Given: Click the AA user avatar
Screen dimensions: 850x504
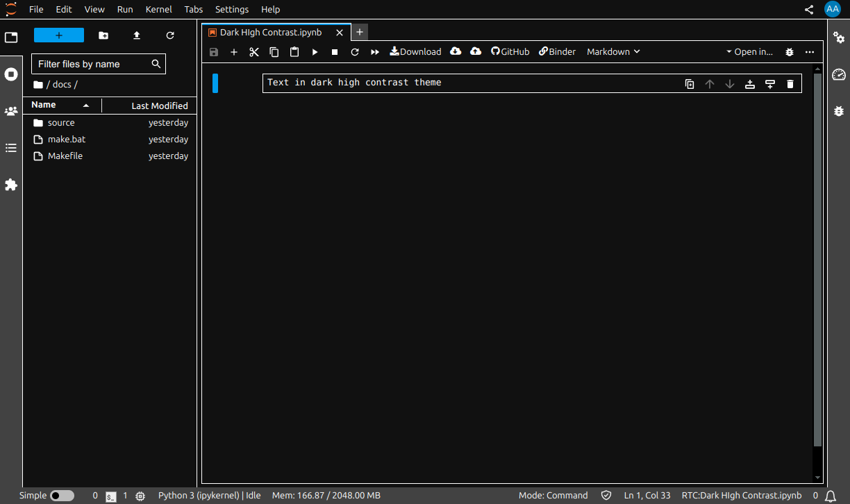Looking at the screenshot, I should pos(833,9).
